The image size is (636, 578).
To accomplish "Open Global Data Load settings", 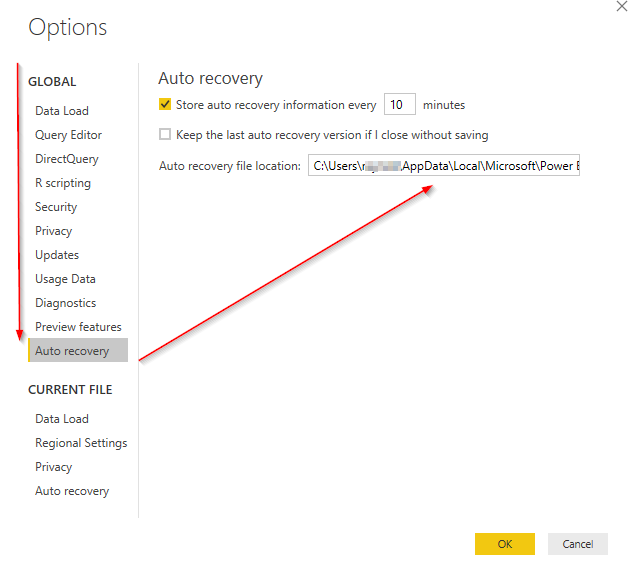I will tap(62, 111).
